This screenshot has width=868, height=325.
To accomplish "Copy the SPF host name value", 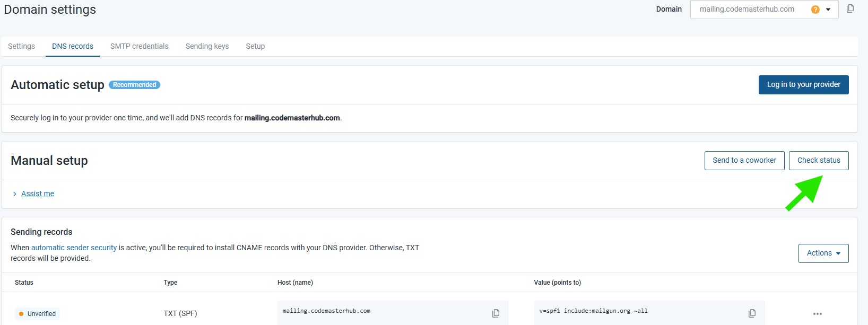I will (x=496, y=313).
